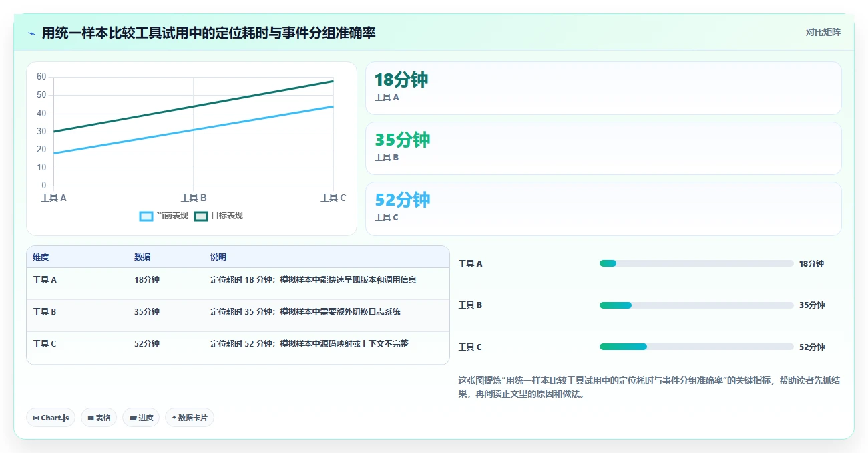
Task: Click the 工具 C cell in the table
Action: coord(45,344)
